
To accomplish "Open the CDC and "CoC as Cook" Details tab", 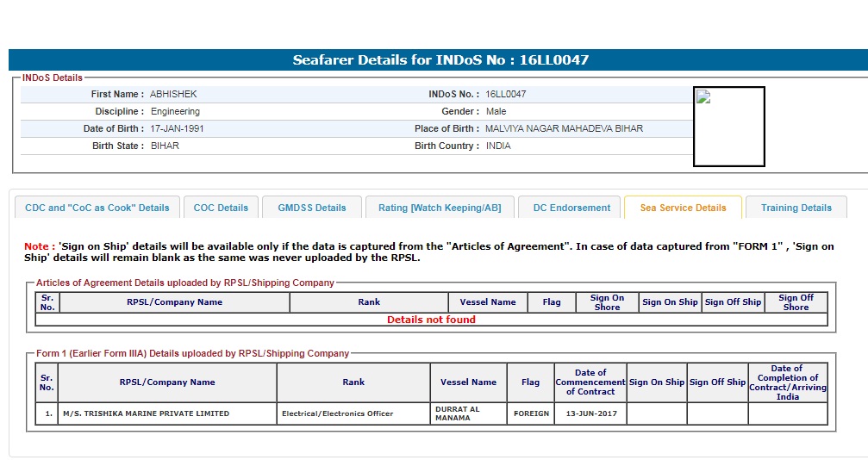I will tap(97, 208).
